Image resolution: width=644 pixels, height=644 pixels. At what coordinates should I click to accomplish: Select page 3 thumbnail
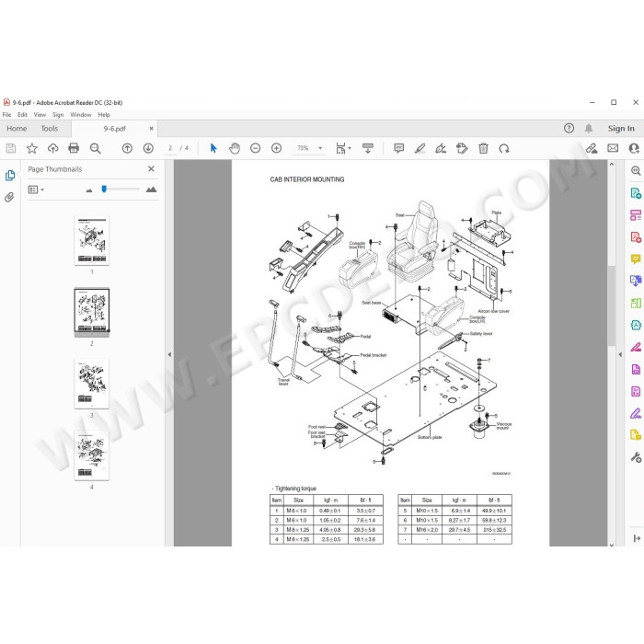click(92, 384)
